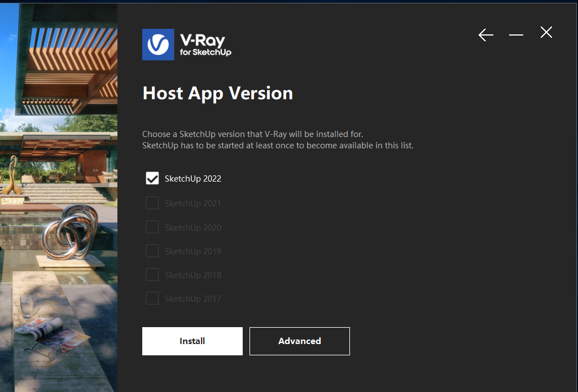Image resolution: width=578 pixels, height=392 pixels.
Task: Toggle the SketchUp 2018 checkbox
Action: [x=152, y=275]
